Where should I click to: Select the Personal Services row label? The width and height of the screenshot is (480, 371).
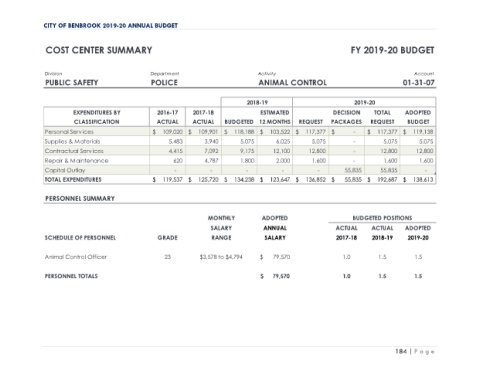pos(69,132)
